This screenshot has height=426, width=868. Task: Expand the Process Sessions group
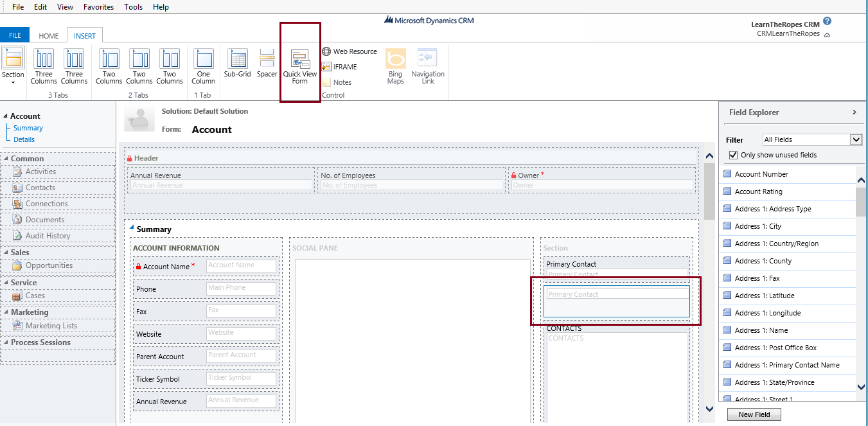pos(6,342)
